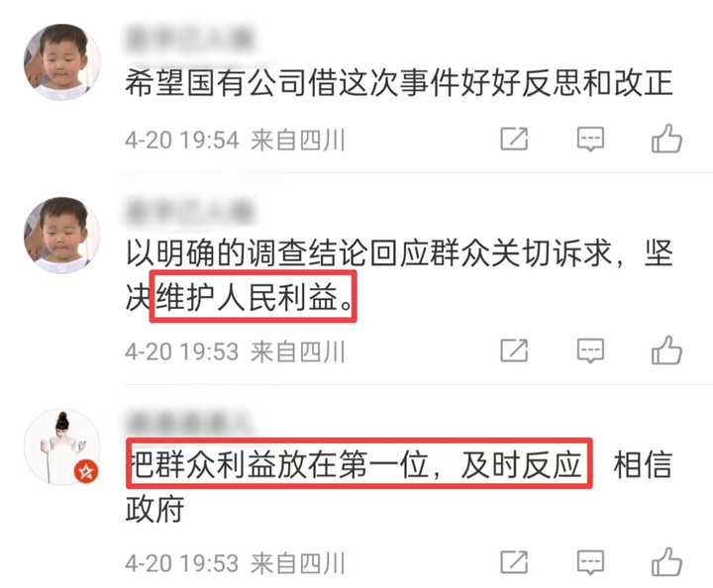Screen dimensions: 713x588
Task: Tap the comment text 以明确的调查结论回应群众
Action: (x=399, y=275)
